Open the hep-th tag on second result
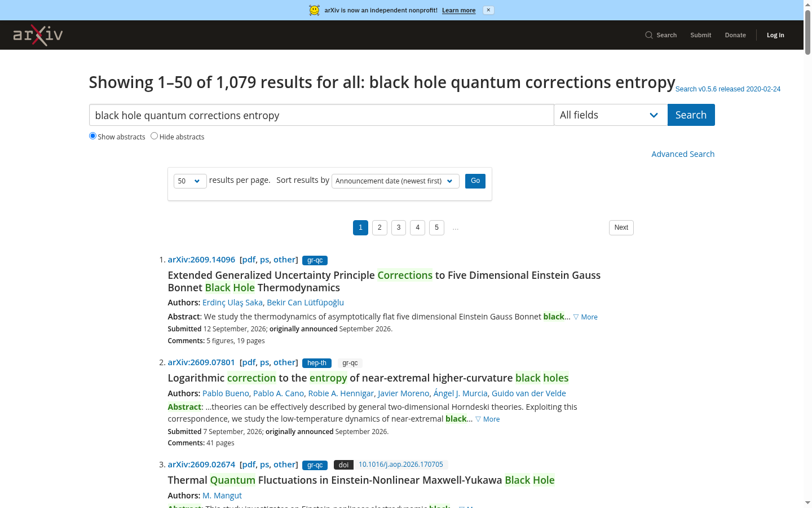Image resolution: width=812 pixels, height=508 pixels. (316, 363)
